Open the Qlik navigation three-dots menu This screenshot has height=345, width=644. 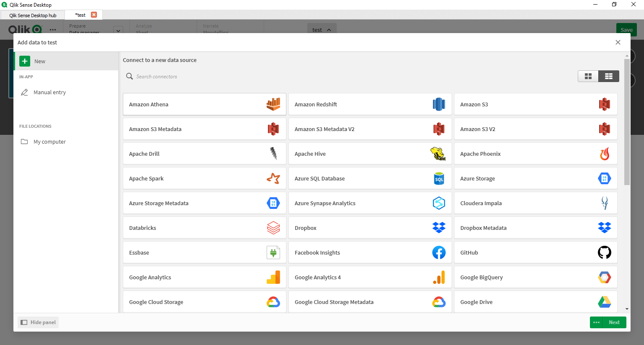coord(53,30)
